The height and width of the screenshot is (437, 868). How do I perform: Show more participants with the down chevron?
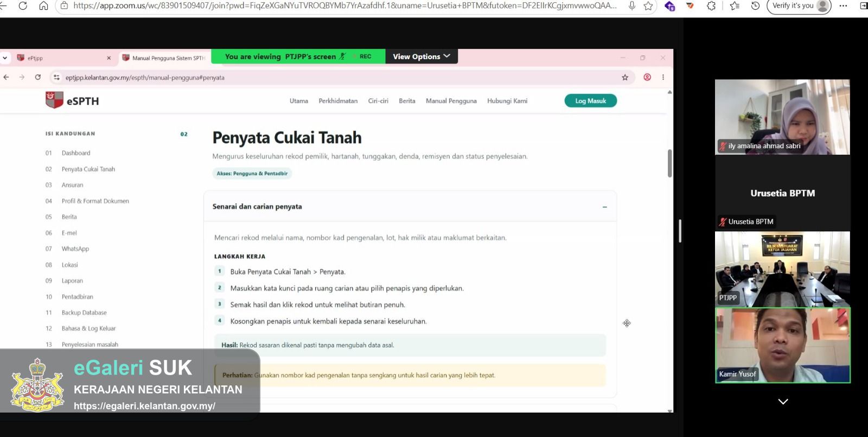(783, 402)
